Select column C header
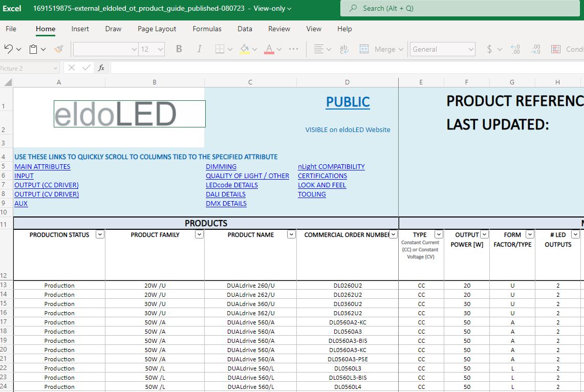This screenshot has width=584, height=392. tap(250, 82)
